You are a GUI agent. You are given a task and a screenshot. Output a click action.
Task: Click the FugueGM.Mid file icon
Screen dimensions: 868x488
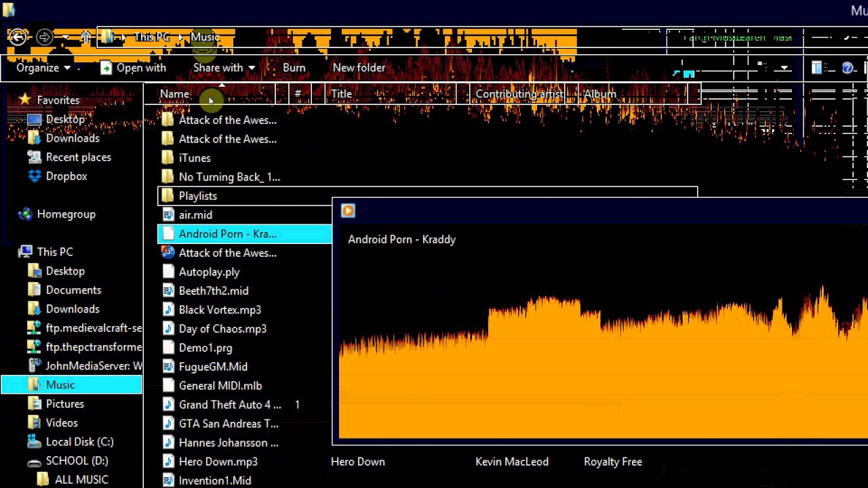tap(168, 367)
